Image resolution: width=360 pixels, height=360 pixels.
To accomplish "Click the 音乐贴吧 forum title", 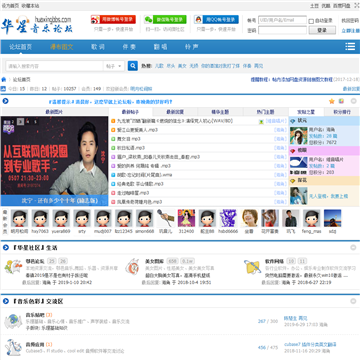I will pyautogui.click(x=36, y=315).
